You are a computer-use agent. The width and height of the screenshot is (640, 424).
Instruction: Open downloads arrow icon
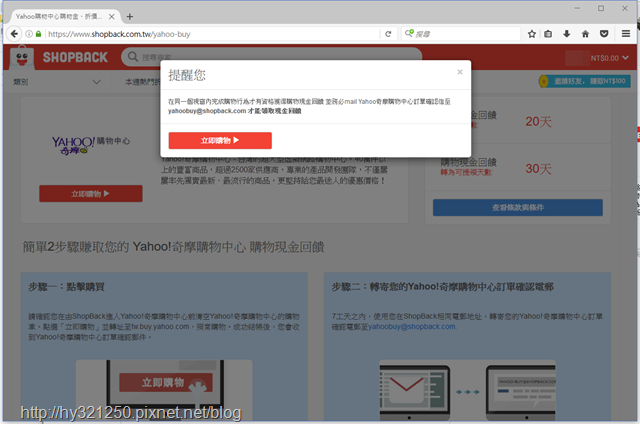pos(567,34)
